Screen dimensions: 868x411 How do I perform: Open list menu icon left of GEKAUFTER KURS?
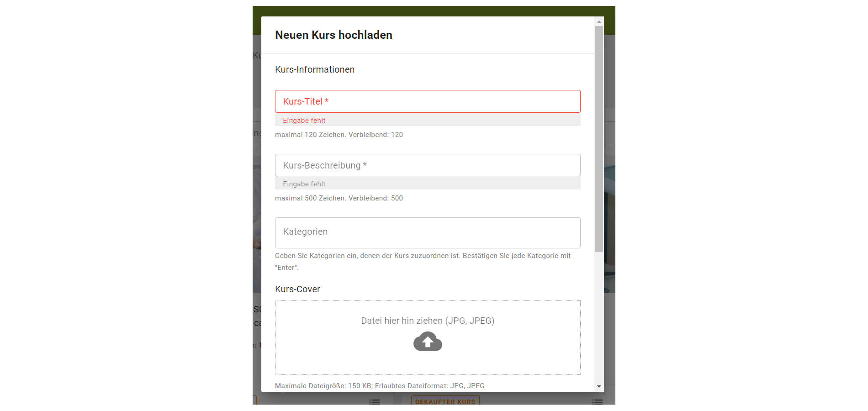[x=375, y=401]
